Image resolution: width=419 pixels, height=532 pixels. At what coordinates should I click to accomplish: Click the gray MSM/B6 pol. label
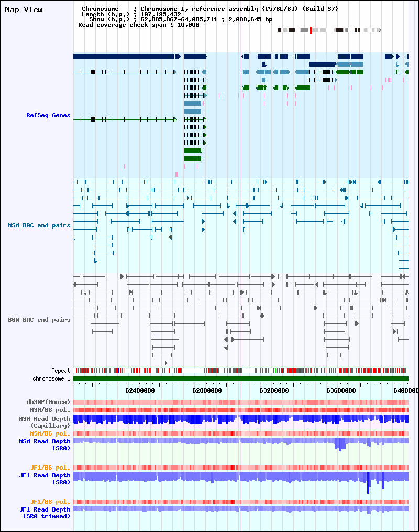[50, 410]
